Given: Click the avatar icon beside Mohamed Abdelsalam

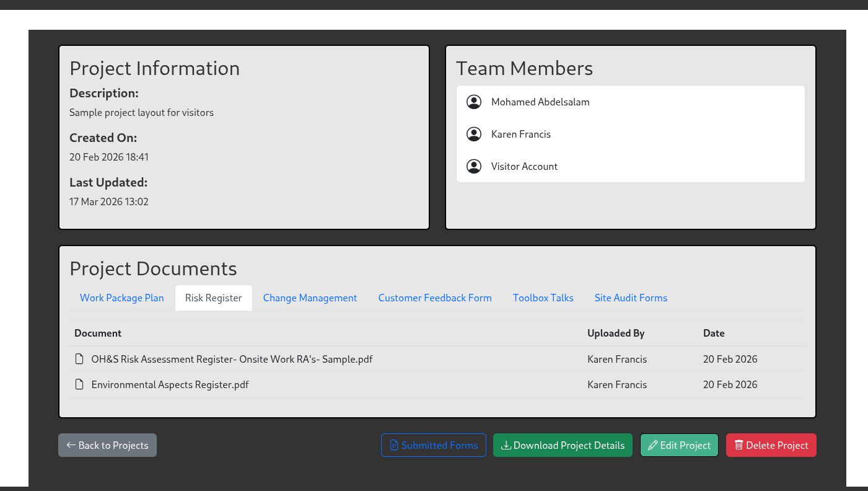Looking at the screenshot, I should pyautogui.click(x=474, y=102).
